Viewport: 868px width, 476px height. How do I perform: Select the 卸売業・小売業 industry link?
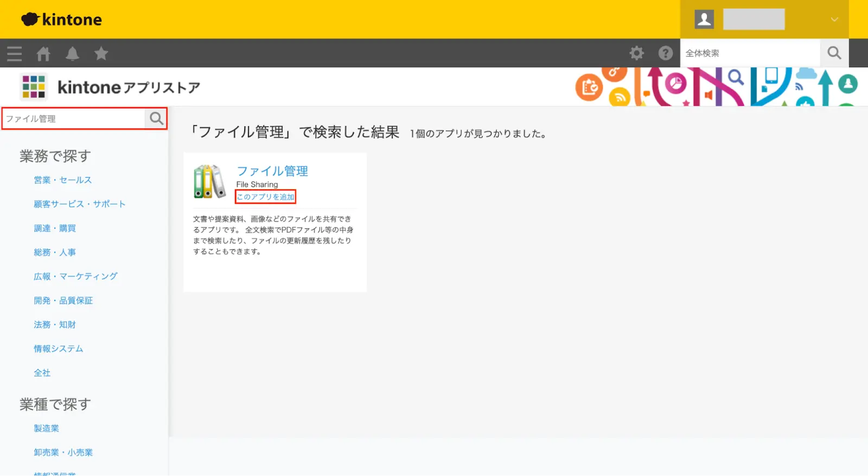pyautogui.click(x=63, y=452)
